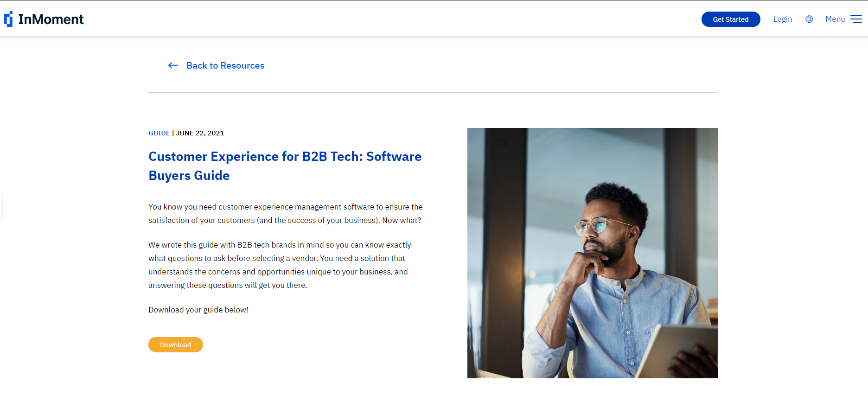The height and width of the screenshot is (395, 868).
Task: Click the man with tablet photo
Action: coord(593,253)
